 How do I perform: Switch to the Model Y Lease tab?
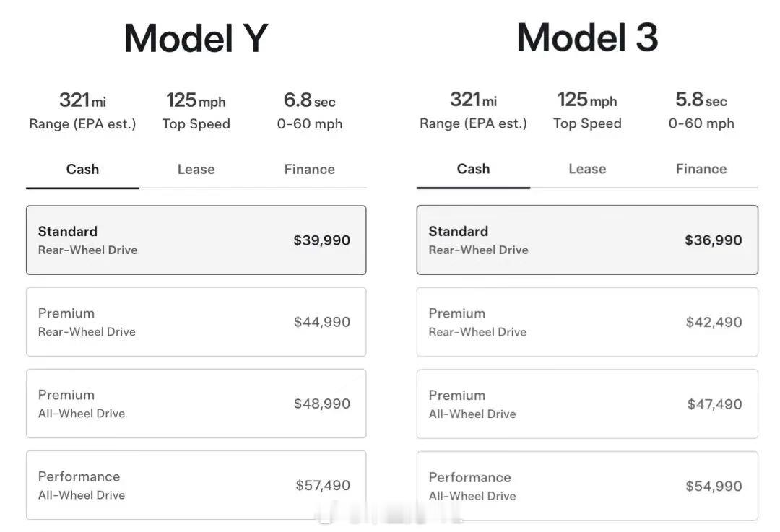pos(196,170)
